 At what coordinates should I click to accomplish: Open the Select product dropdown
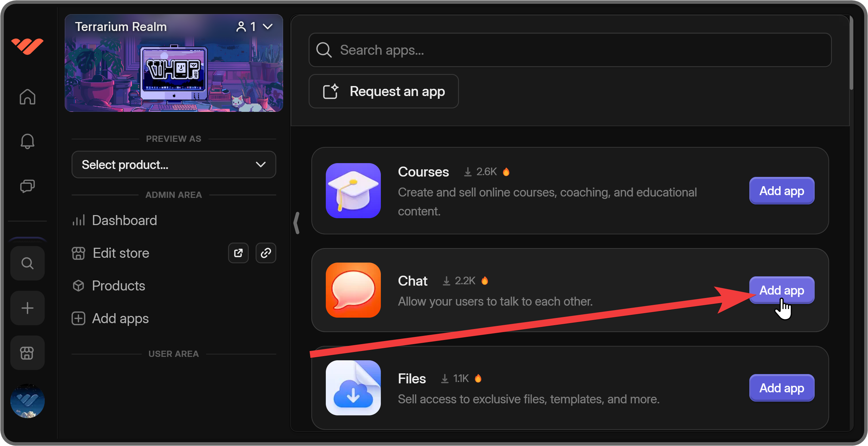point(173,164)
